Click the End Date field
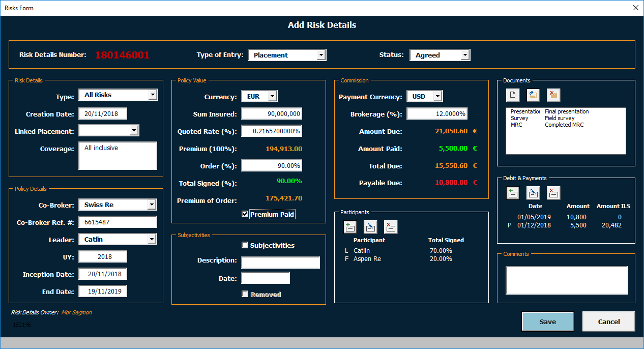This screenshot has width=644, height=349. [103, 291]
